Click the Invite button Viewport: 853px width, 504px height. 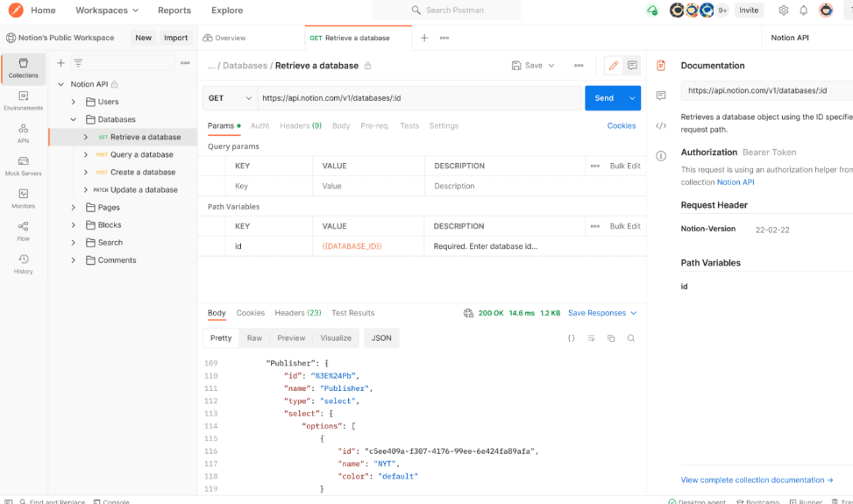(x=749, y=11)
